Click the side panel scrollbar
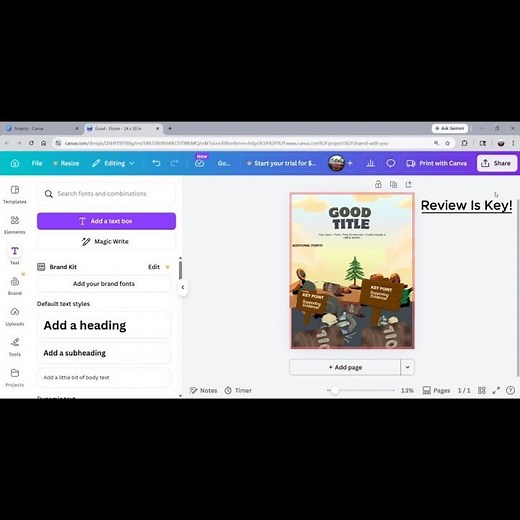The image size is (520, 520). [x=180, y=270]
